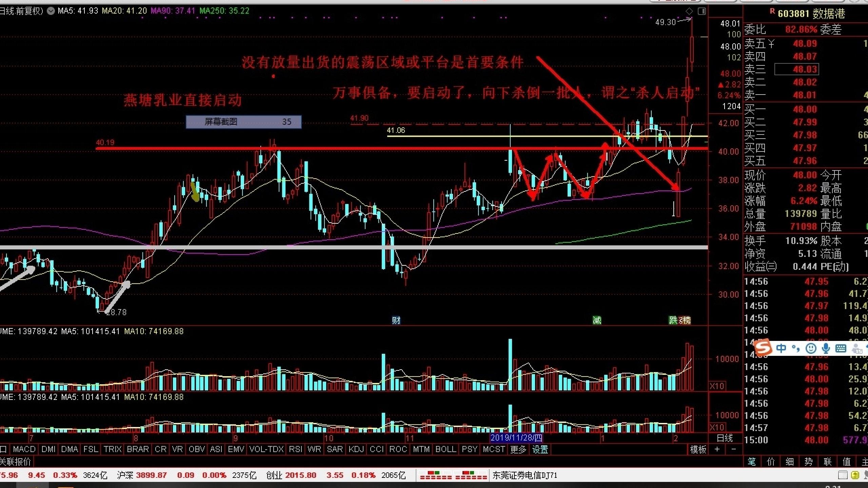The image size is (868, 488).
Task: Click the diamond icon atop chart
Action: click(689, 11)
